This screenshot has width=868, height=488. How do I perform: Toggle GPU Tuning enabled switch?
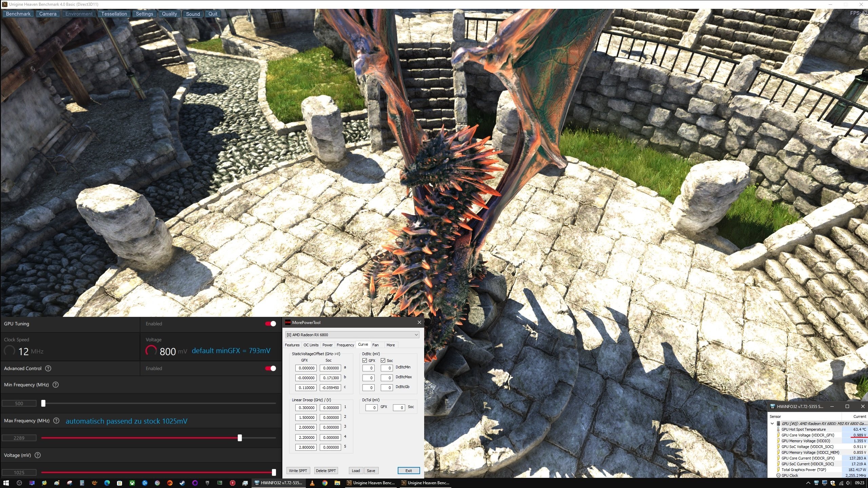pyautogui.click(x=271, y=324)
